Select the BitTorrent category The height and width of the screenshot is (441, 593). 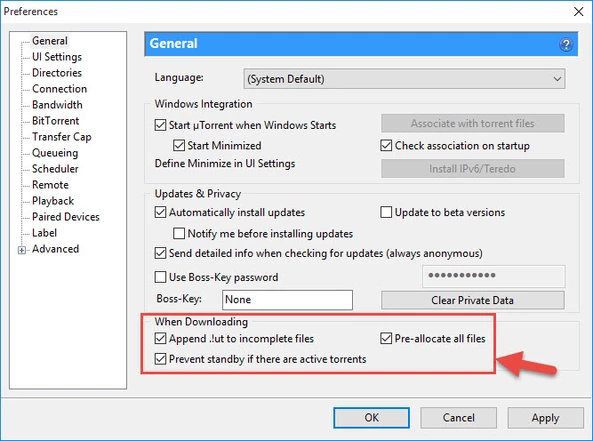coord(56,121)
